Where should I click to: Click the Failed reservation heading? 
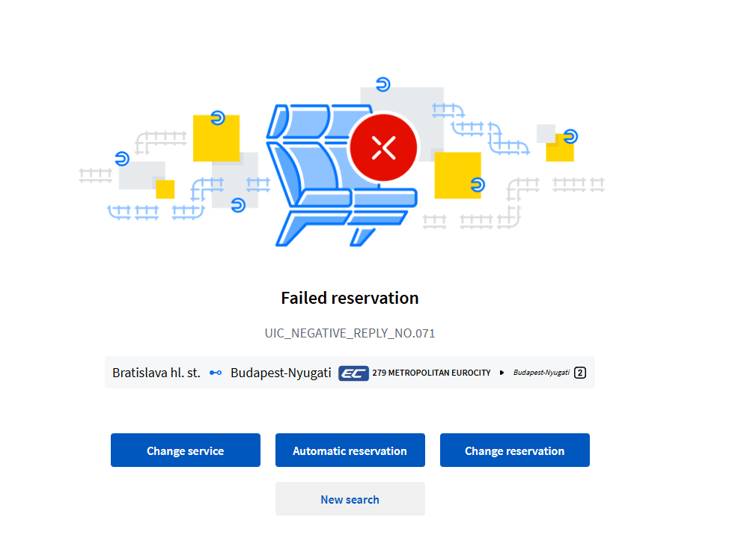click(x=350, y=298)
